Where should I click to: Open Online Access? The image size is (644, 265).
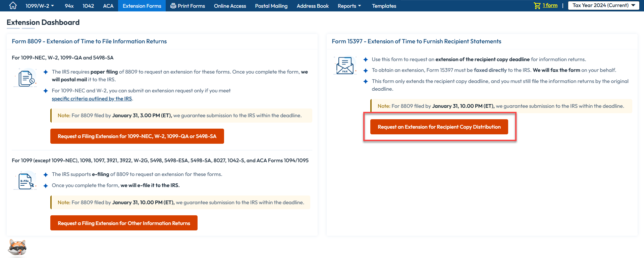(230, 6)
